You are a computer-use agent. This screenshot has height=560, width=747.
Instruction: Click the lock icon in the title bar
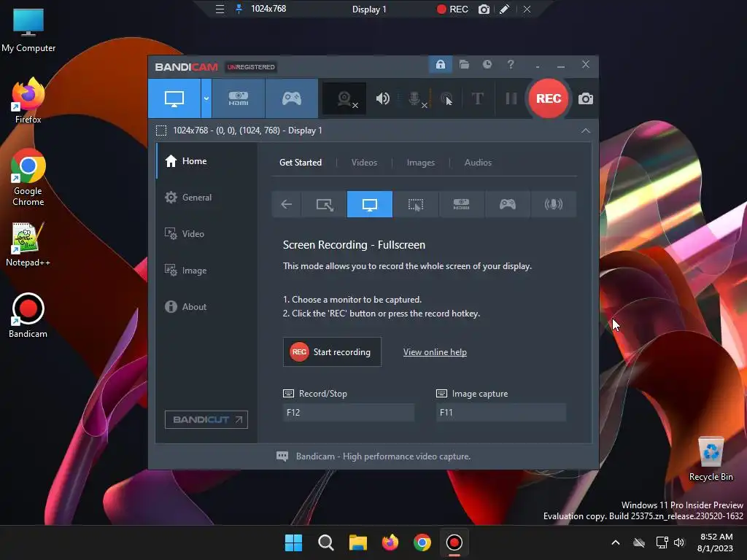(440, 64)
